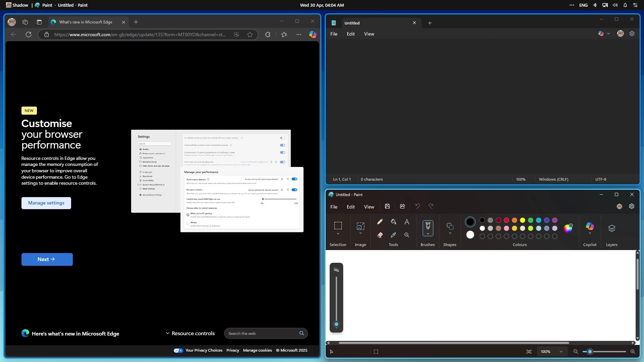The height and width of the screenshot is (362, 644).
Task: Open the Edit colours wheel in Paint
Action: [x=568, y=228]
